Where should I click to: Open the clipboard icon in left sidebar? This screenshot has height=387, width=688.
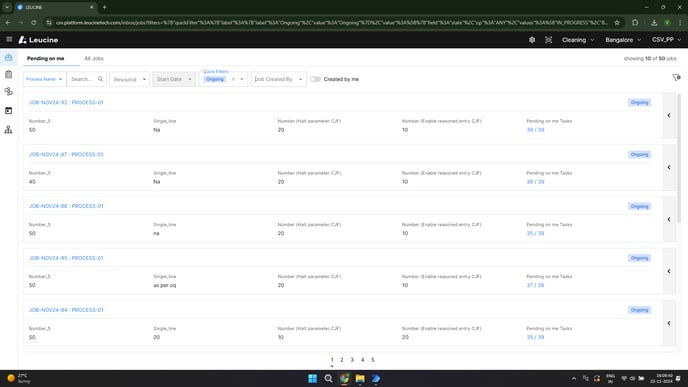pyautogui.click(x=8, y=75)
